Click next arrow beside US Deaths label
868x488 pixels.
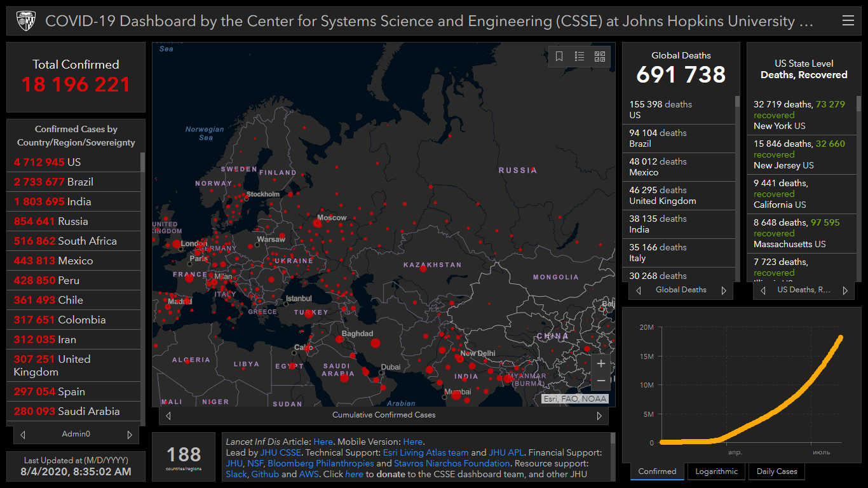click(845, 290)
